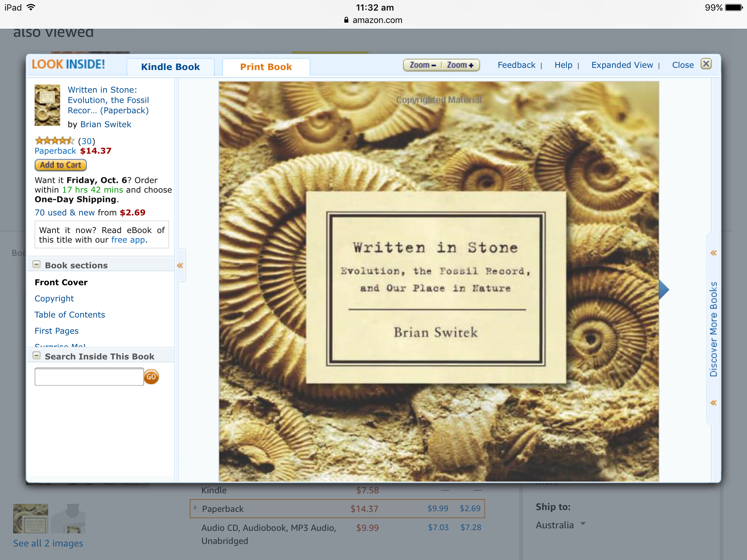747x560 pixels.
Task: Select Audio CD, Audiobook format row
Action: (x=268, y=534)
